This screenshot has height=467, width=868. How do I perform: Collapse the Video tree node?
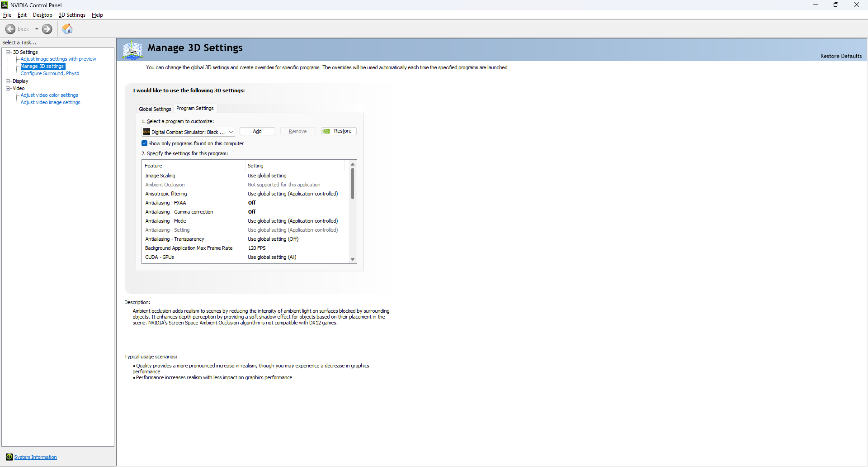coord(8,88)
